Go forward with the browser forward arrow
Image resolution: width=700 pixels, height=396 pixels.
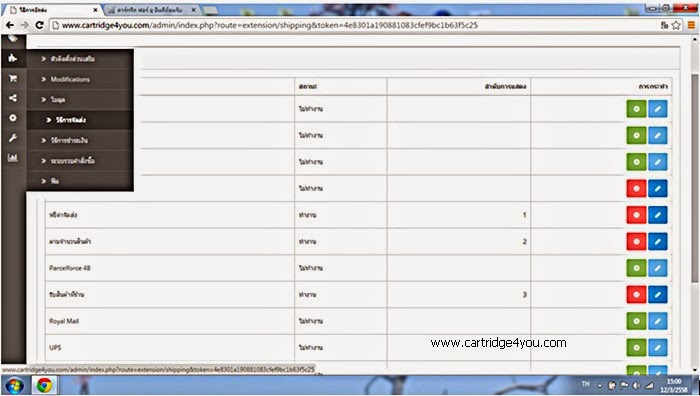point(25,25)
